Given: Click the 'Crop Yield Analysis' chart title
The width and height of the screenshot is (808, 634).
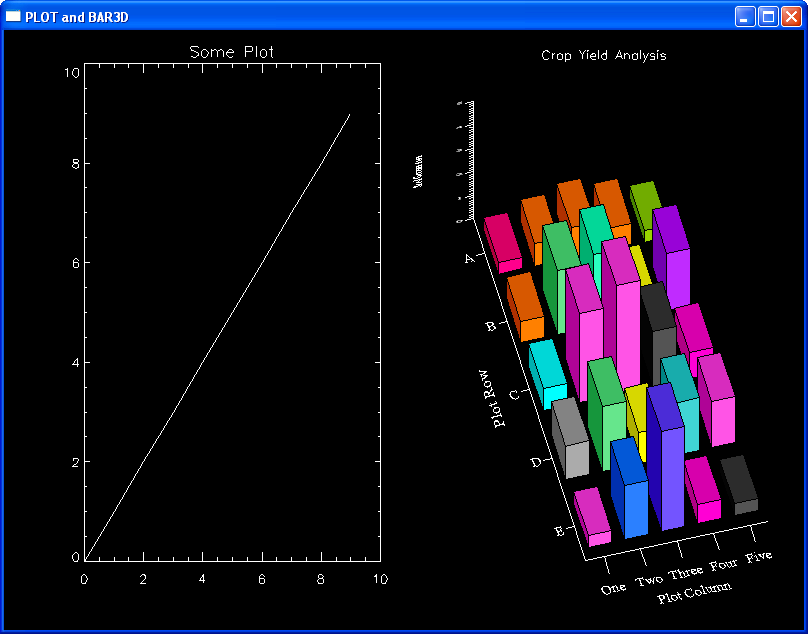Looking at the screenshot, I should tap(603, 56).
